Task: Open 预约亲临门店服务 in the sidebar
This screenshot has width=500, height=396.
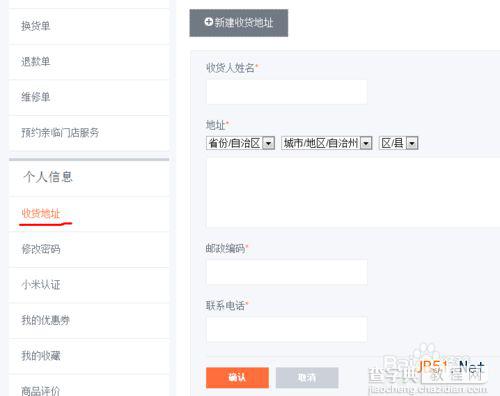Action: point(60,133)
